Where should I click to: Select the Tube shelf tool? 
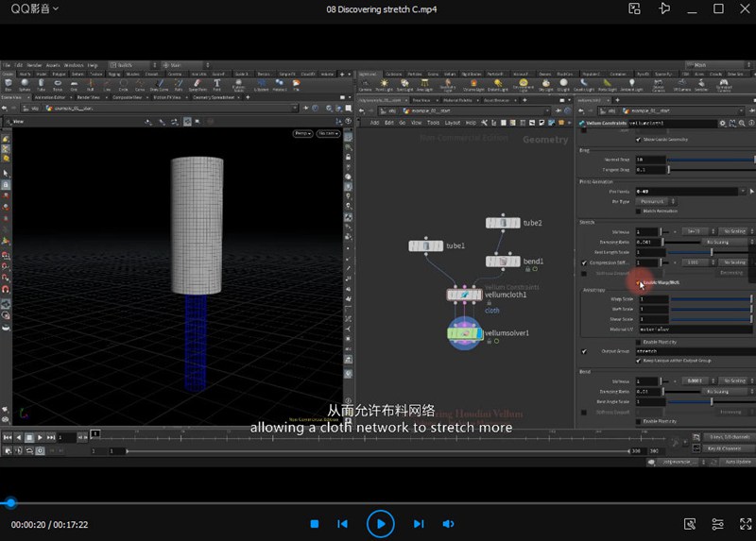(x=41, y=84)
